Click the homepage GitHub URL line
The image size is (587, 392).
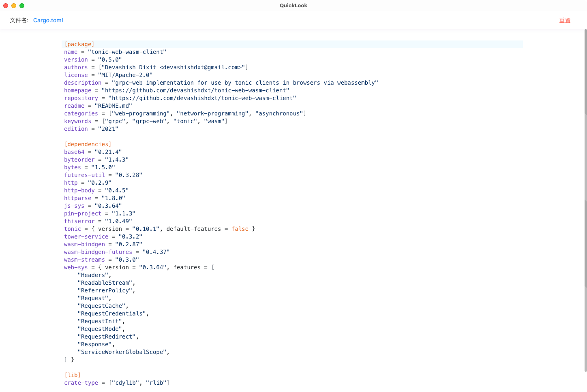(177, 91)
